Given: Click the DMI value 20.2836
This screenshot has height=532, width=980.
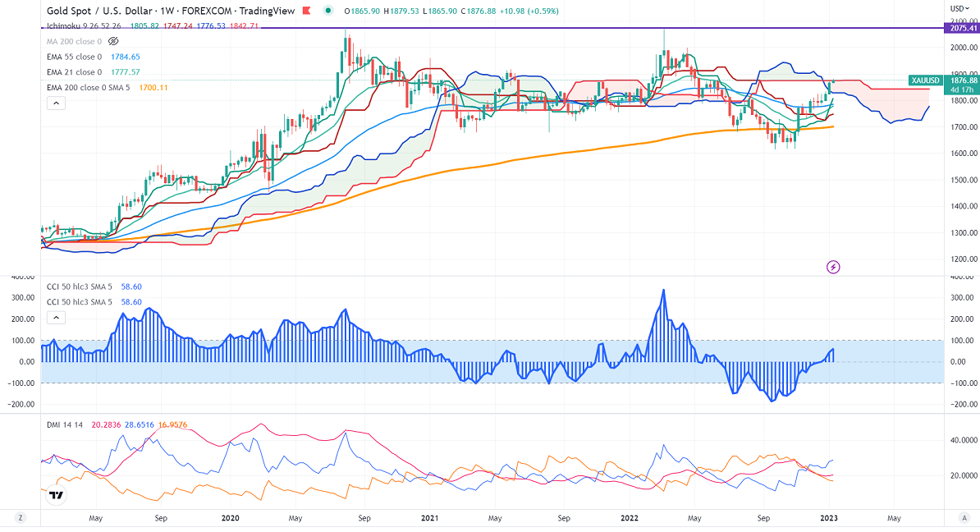Looking at the screenshot, I should 106,424.
